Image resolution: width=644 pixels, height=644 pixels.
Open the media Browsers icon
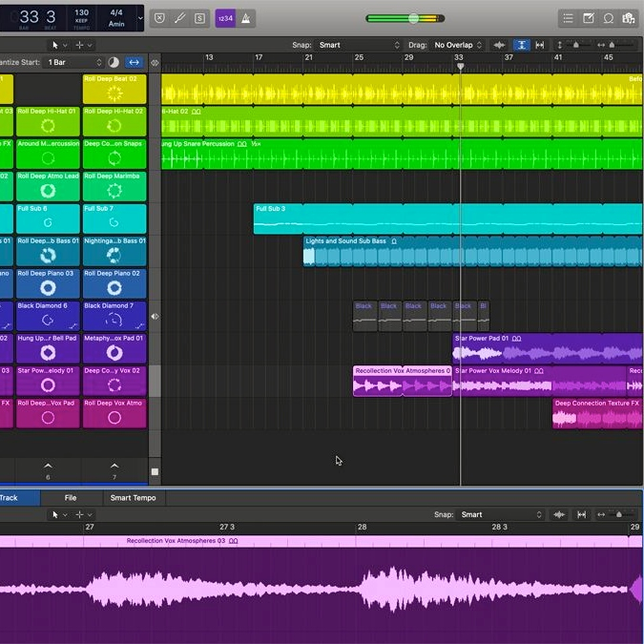pos(629,18)
